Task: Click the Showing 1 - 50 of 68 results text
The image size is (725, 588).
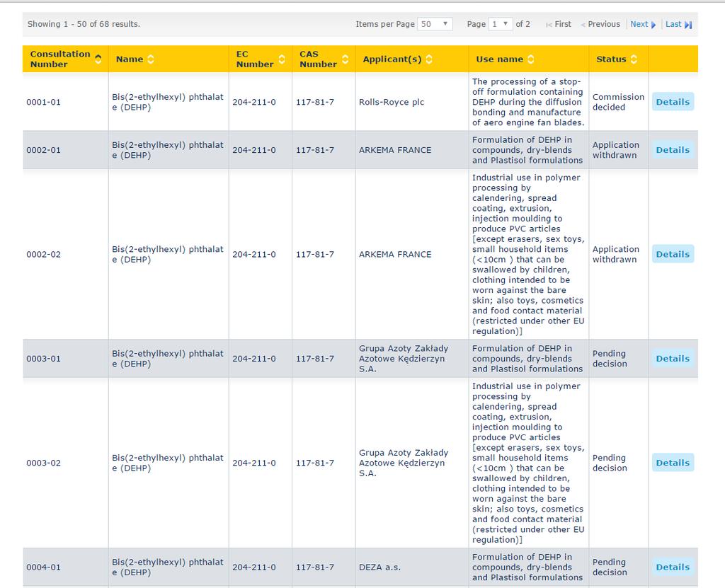Action: (84, 24)
